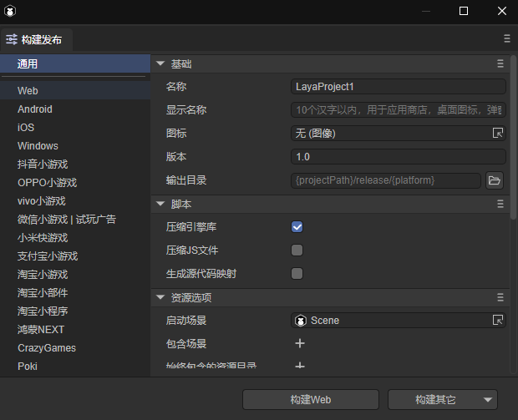Enable the 压缩JS文件 checkbox
518x420 pixels.
(x=297, y=250)
